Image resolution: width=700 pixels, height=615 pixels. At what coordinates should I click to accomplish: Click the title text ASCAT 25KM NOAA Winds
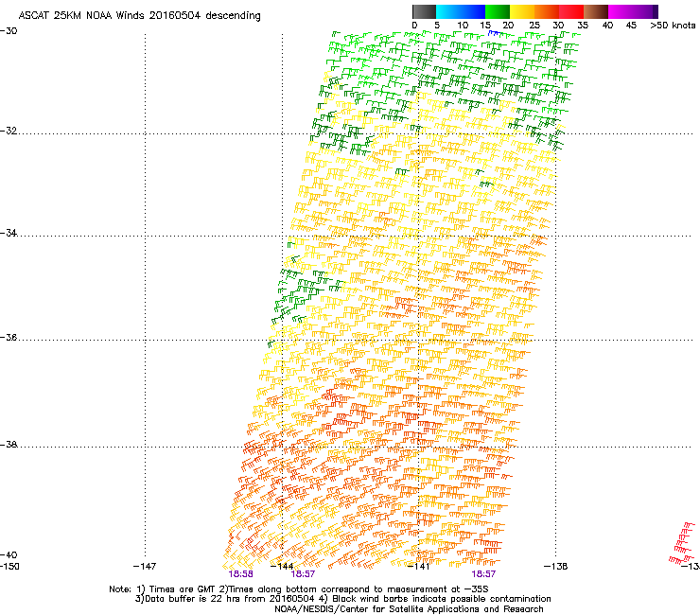[81, 16]
